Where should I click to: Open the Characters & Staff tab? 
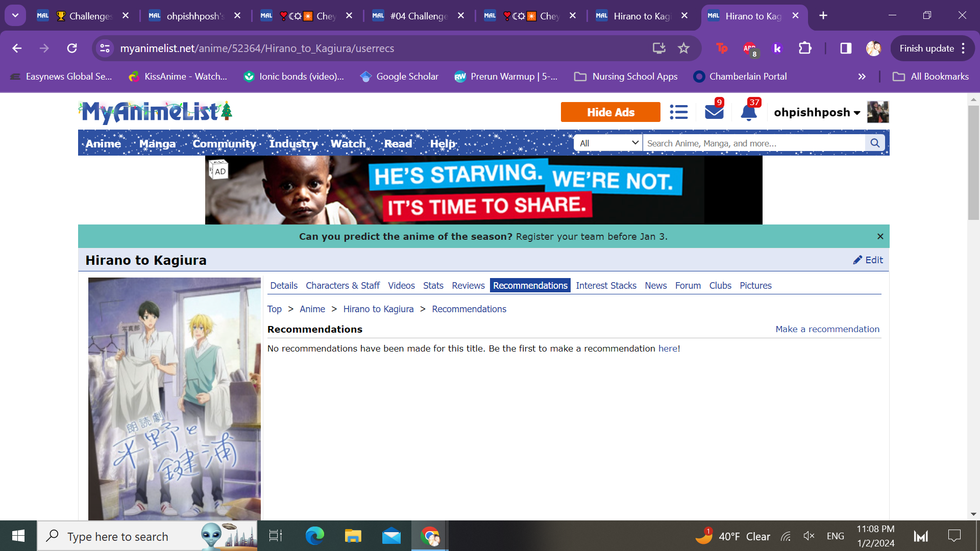click(x=342, y=286)
